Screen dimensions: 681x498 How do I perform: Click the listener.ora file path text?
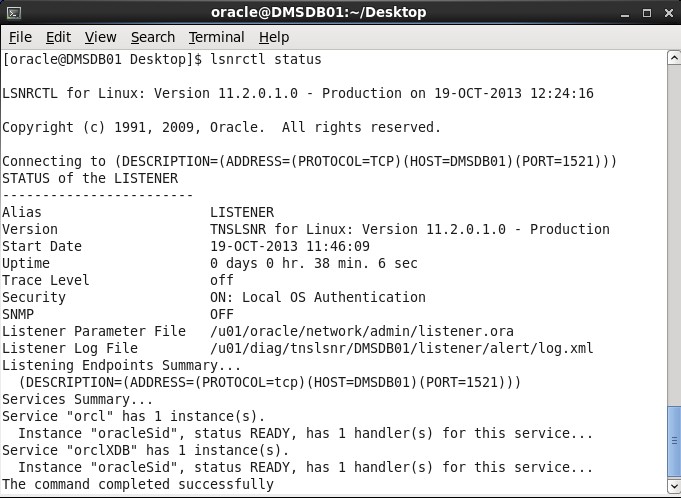(361, 331)
